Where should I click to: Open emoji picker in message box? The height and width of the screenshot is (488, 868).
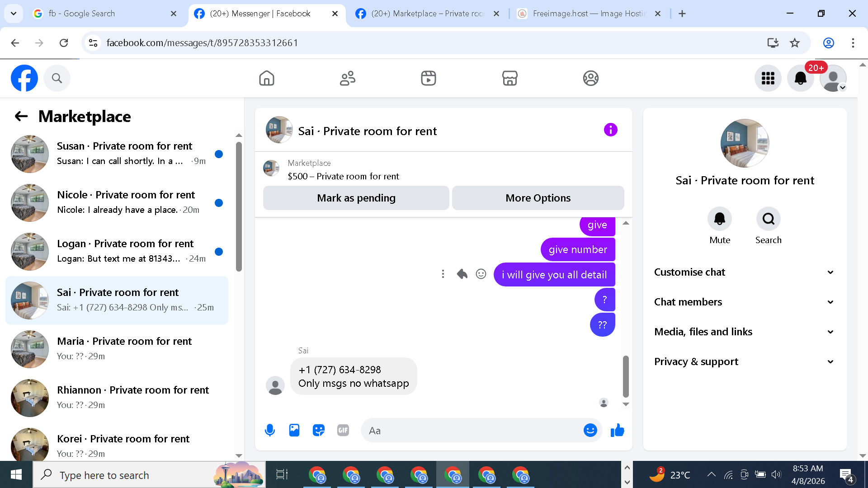[x=590, y=430]
